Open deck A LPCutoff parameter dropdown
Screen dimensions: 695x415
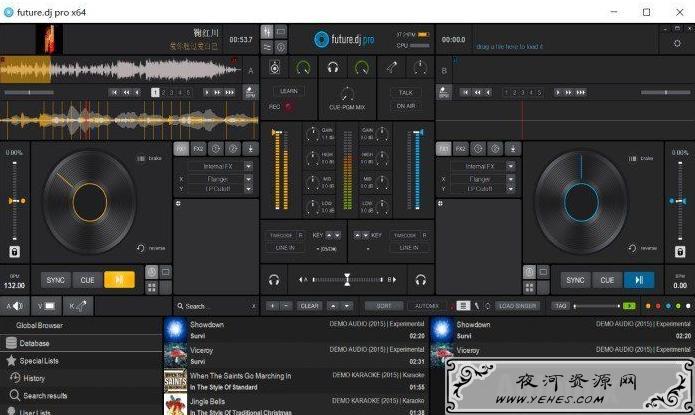coord(249,189)
